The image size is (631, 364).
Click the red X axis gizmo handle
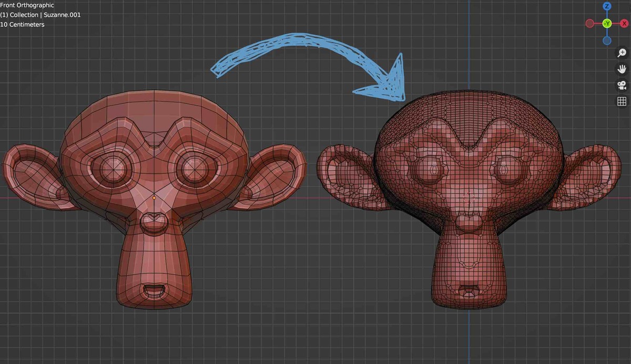[x=624, y=24]
